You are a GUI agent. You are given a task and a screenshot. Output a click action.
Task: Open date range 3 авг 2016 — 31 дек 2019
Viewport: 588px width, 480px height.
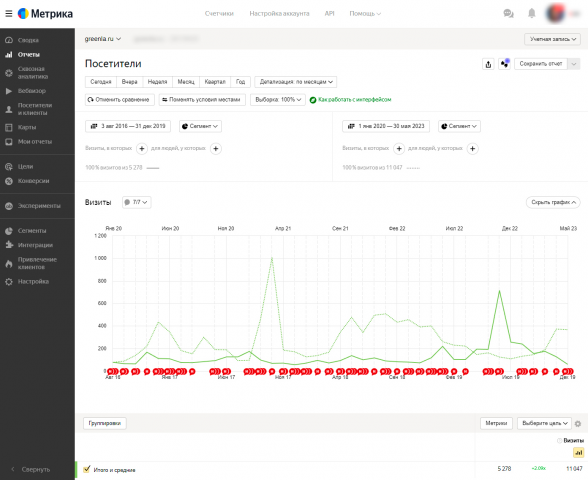point(128,126)
